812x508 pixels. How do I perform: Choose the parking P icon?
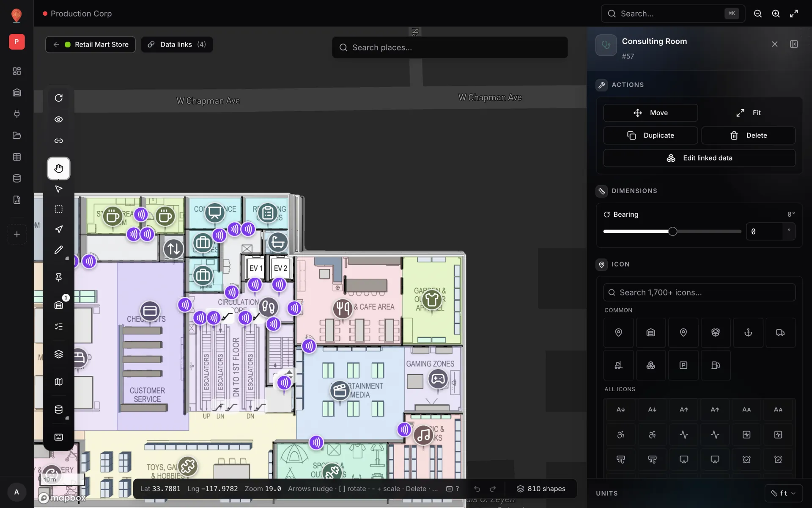[683, 365]
